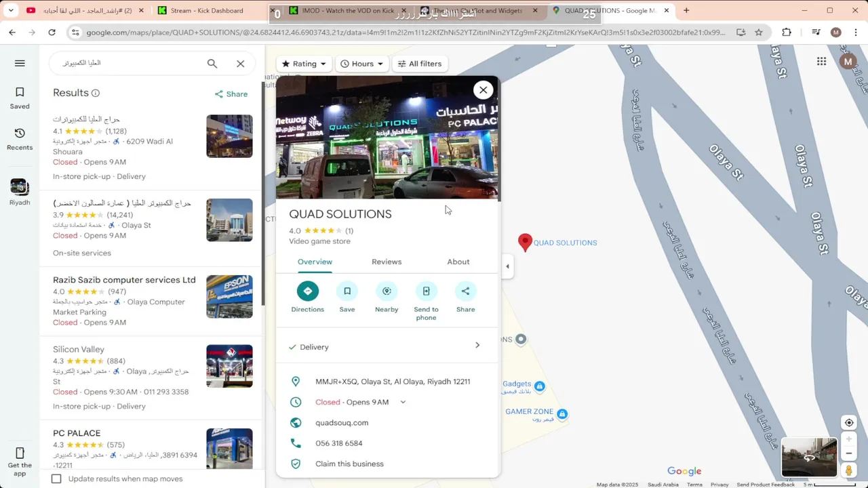
Task: Click the Gadgets shop map marker
Action: 539,386
